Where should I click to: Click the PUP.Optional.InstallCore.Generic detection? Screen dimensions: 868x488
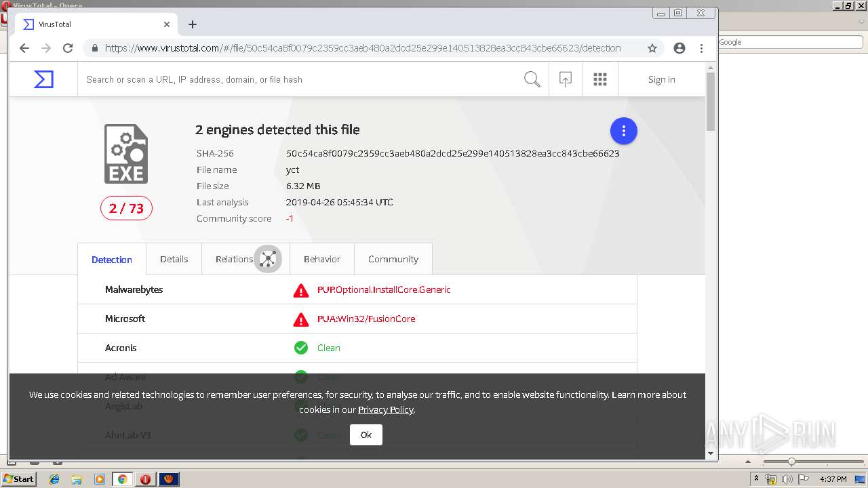[x=384, y=289]
